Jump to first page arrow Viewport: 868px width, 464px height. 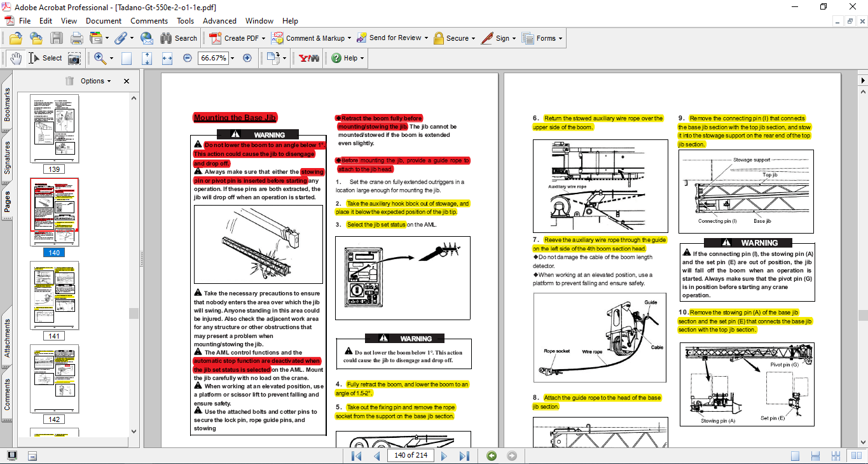point(357,456)
